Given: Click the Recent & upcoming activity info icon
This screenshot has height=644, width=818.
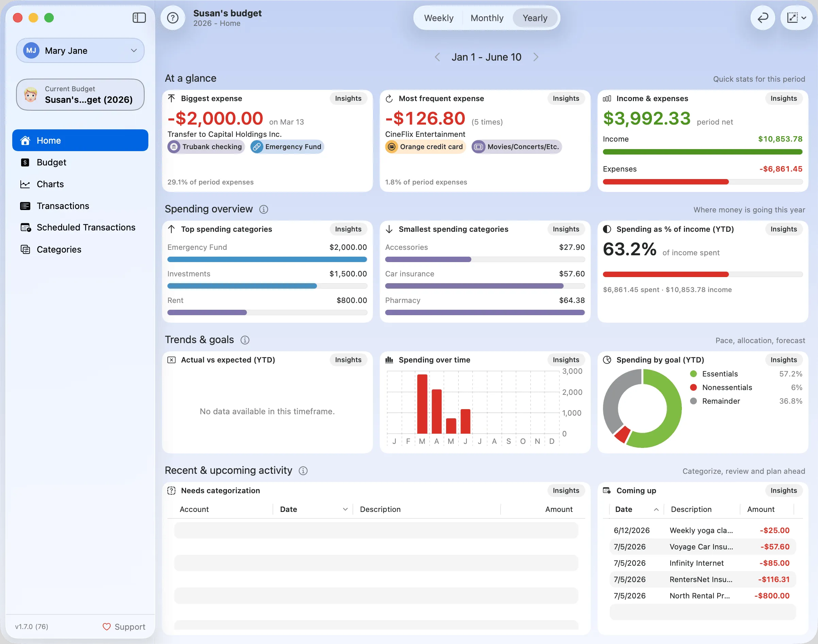Looking at the screenshot, I should (303, 470).
